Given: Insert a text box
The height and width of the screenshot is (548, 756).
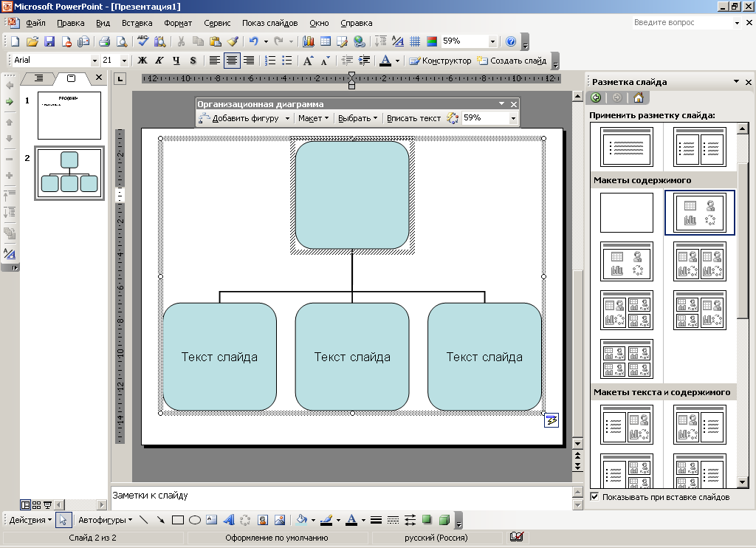Looking at the screenshot, I should [x=212, y=520].
